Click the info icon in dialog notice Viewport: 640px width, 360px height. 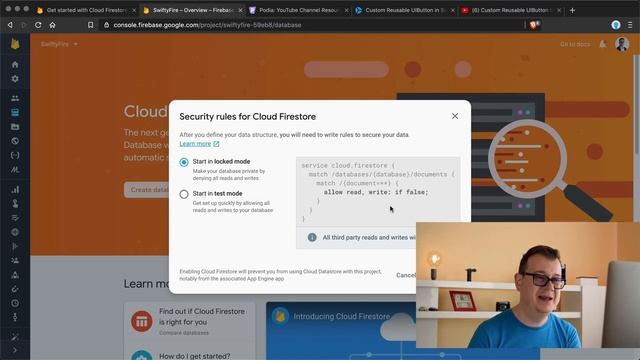click(312, 237)
